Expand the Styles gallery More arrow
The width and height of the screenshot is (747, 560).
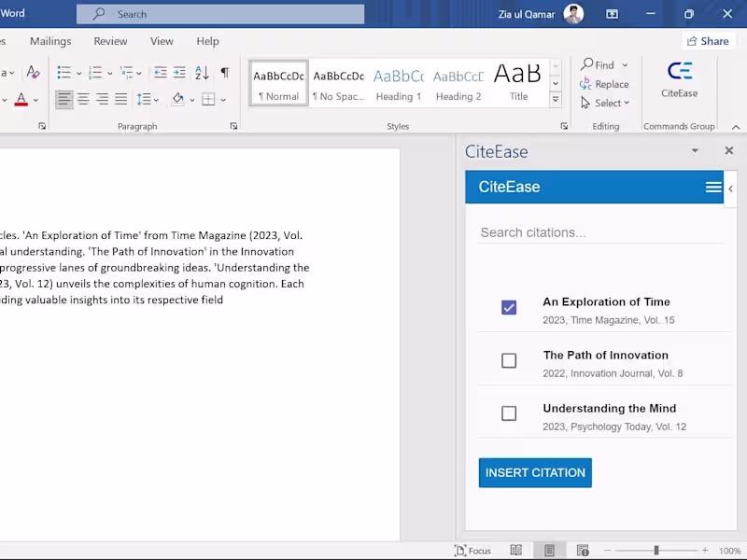556,99
